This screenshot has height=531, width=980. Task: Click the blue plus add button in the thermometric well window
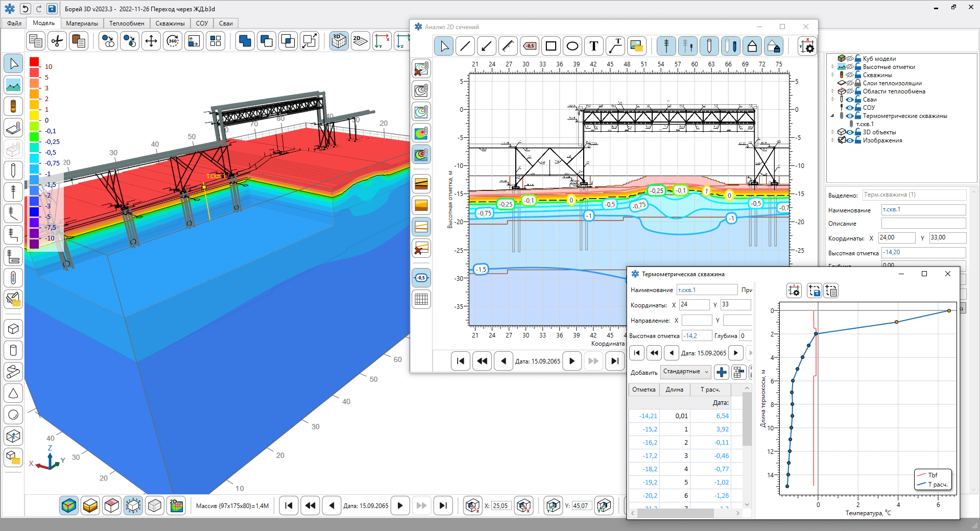point(722,372)
